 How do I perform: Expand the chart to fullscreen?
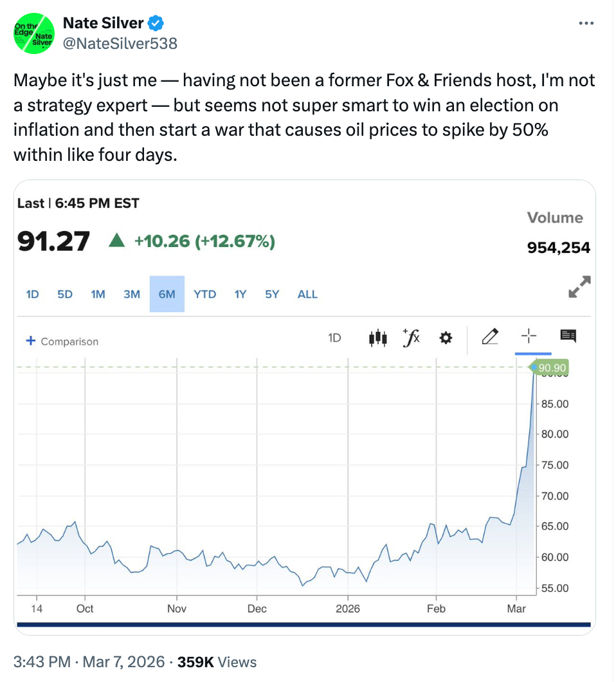pos(580,287)
